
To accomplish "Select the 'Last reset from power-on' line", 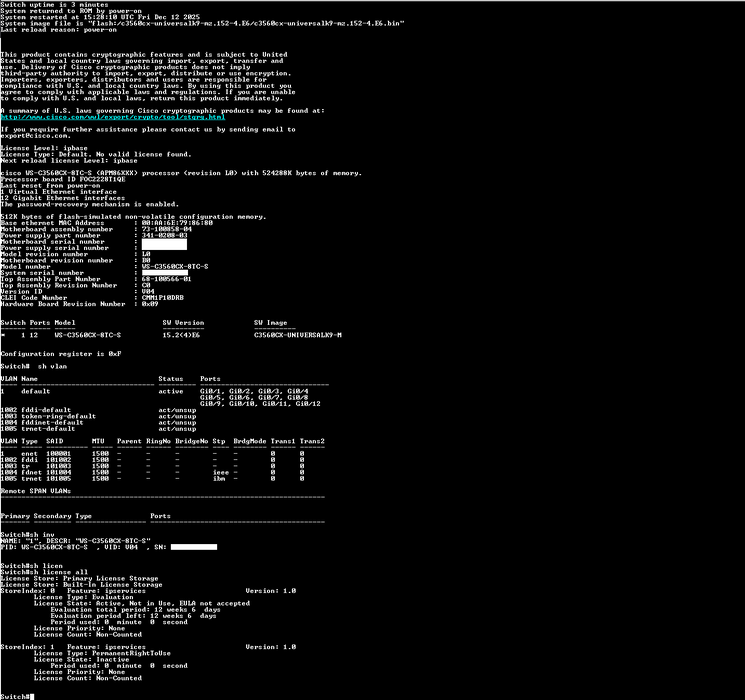I will click(x=50, y=185).
